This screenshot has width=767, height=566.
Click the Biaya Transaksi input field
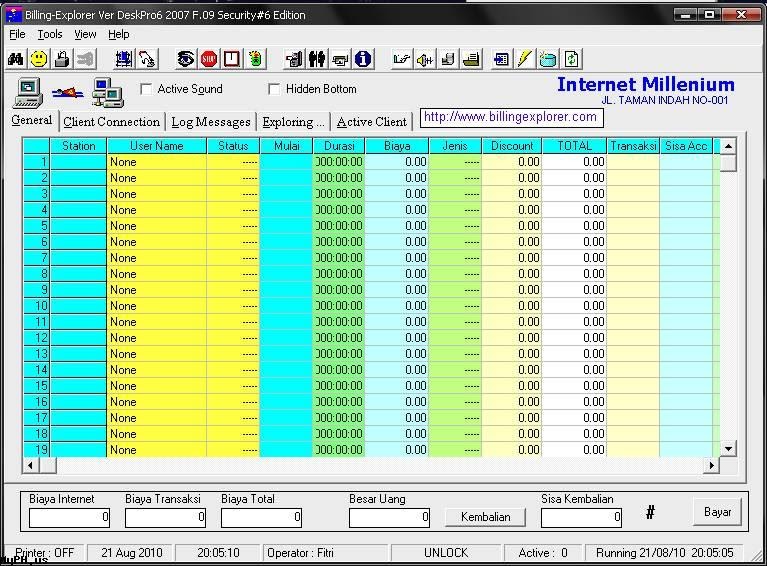coord(165,518)
